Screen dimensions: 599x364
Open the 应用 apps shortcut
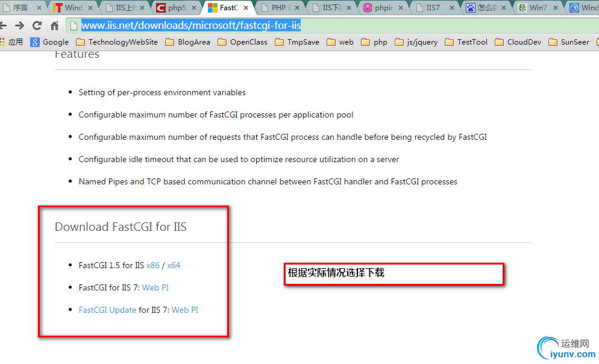point(12,42)
